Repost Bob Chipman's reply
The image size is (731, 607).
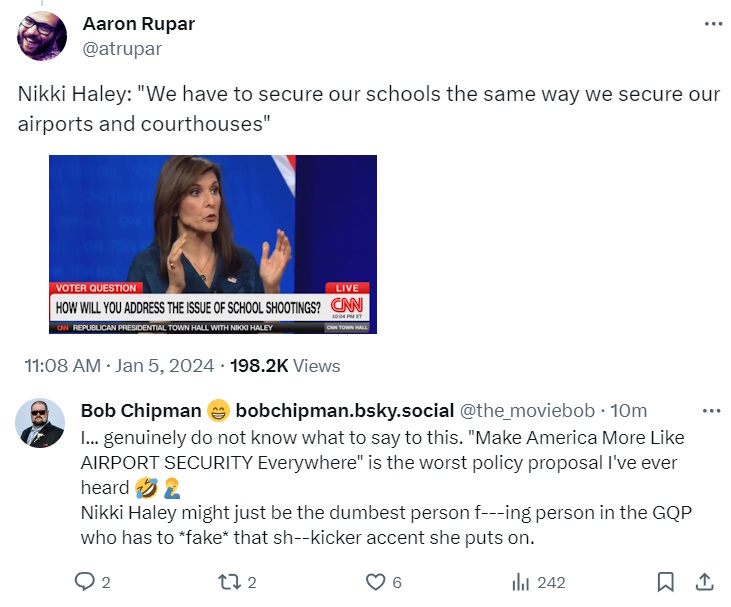[x=229, y=582]
